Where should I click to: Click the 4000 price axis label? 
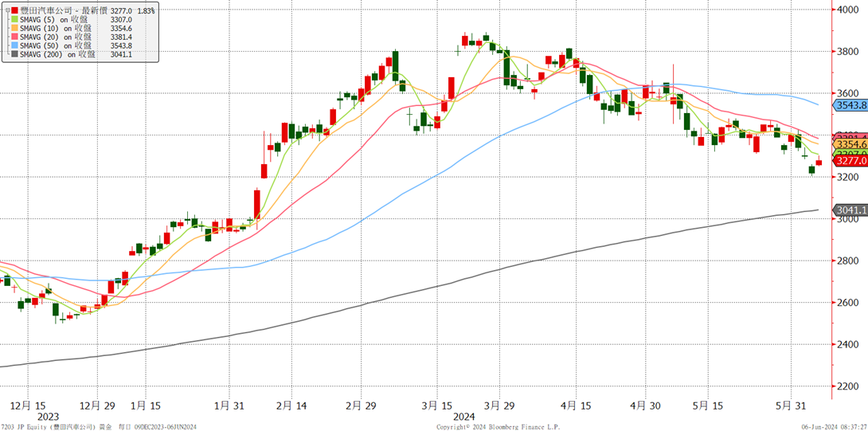click(x=847, y=10)
